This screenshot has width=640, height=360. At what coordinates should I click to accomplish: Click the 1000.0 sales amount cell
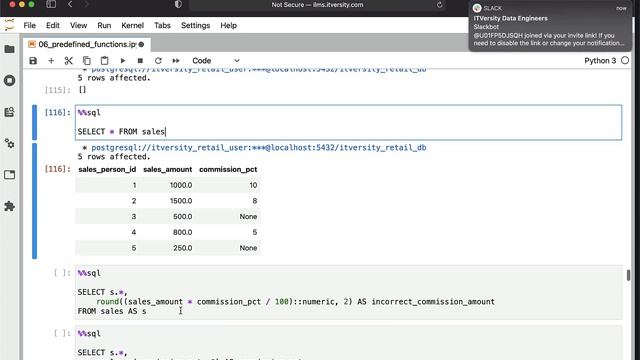(181, 185)
